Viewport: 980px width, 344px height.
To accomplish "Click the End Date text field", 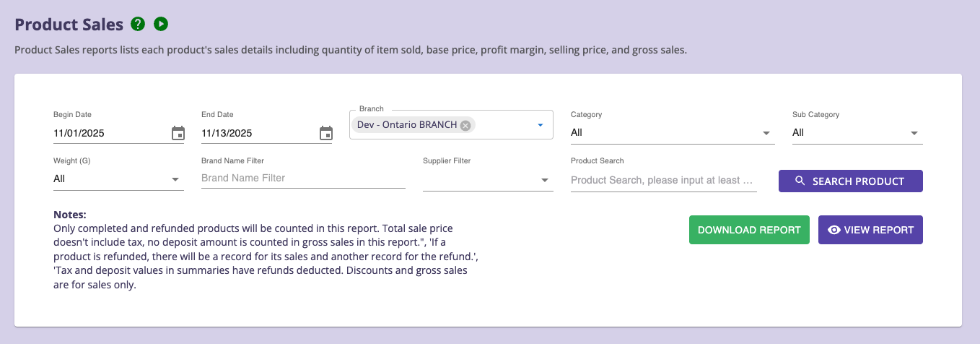I will point(256,133).
